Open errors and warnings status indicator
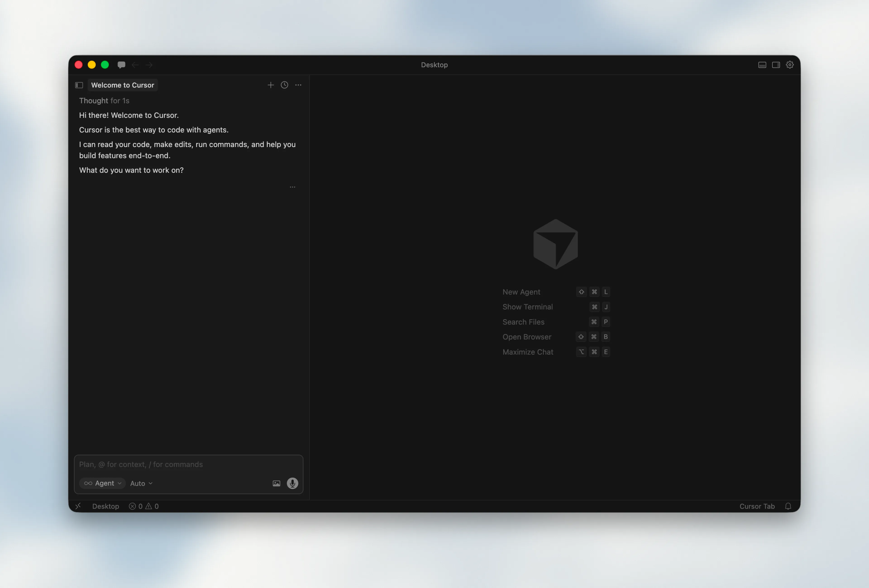The image size is (869, 588). click(x=144, y=506)
